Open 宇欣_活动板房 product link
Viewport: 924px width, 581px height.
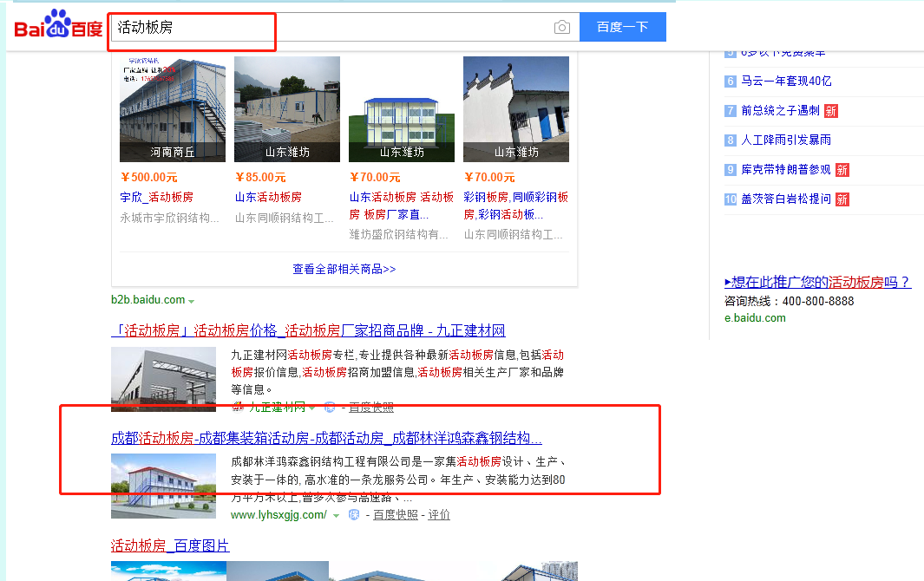click(x=157, y=197)
